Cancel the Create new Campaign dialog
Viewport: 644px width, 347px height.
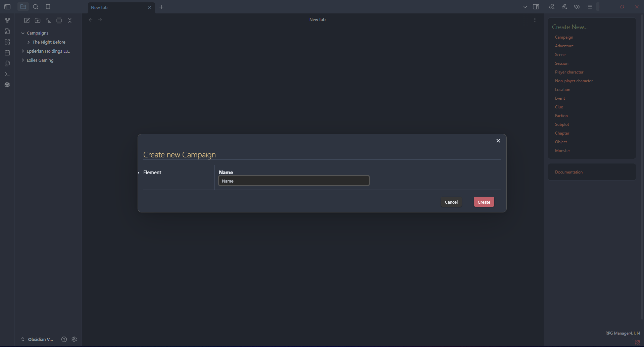pyautogui.click(x=451, y=202)
